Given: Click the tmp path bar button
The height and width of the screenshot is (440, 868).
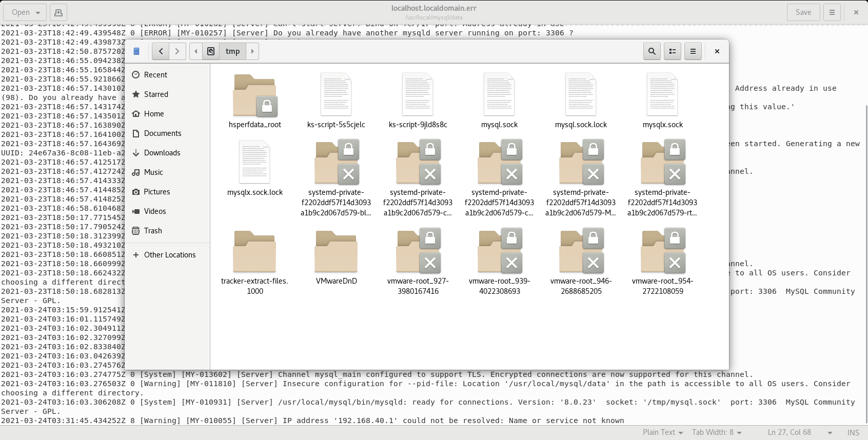Looking at the screenshot, I should [x=232, y=51].
